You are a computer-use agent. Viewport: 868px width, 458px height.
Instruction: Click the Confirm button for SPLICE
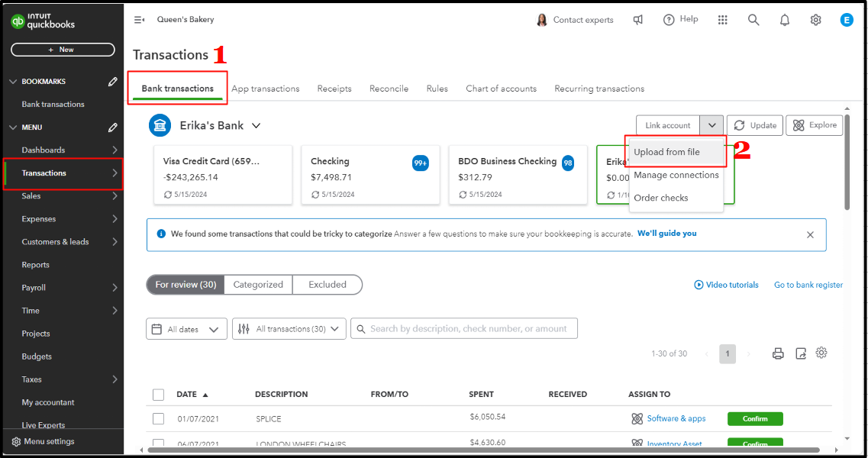click(x=754, y=418)
